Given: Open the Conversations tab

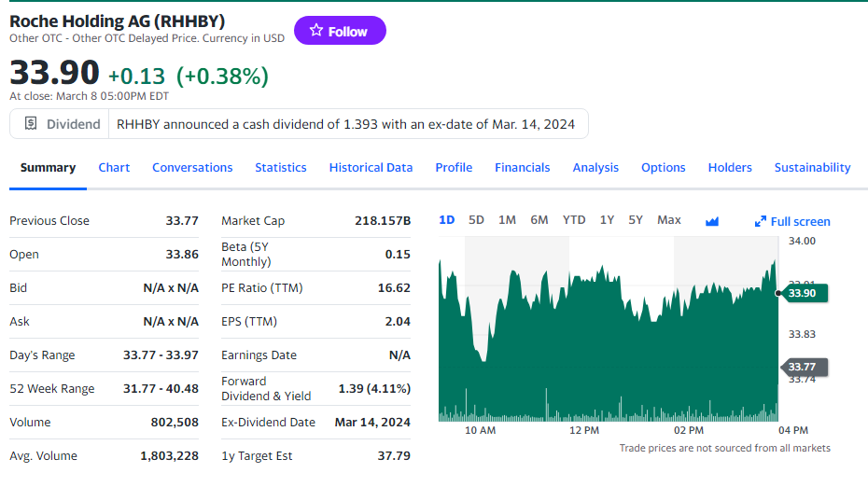Looking at the screenshot, I should (x=192, y=168).
